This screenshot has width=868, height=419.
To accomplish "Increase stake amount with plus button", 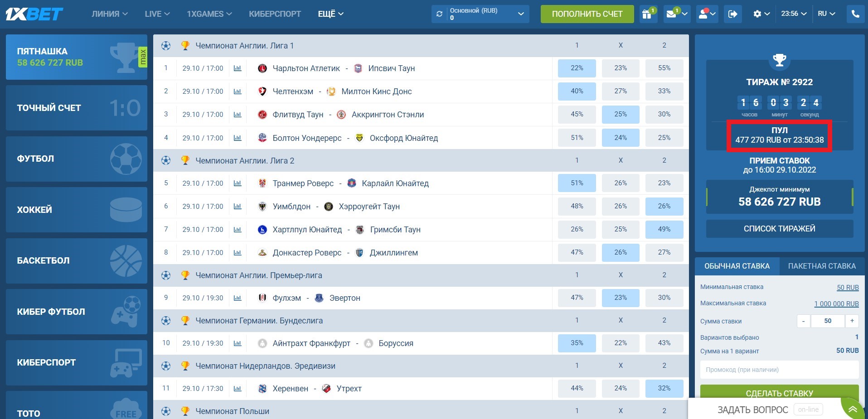I will 852,321.
